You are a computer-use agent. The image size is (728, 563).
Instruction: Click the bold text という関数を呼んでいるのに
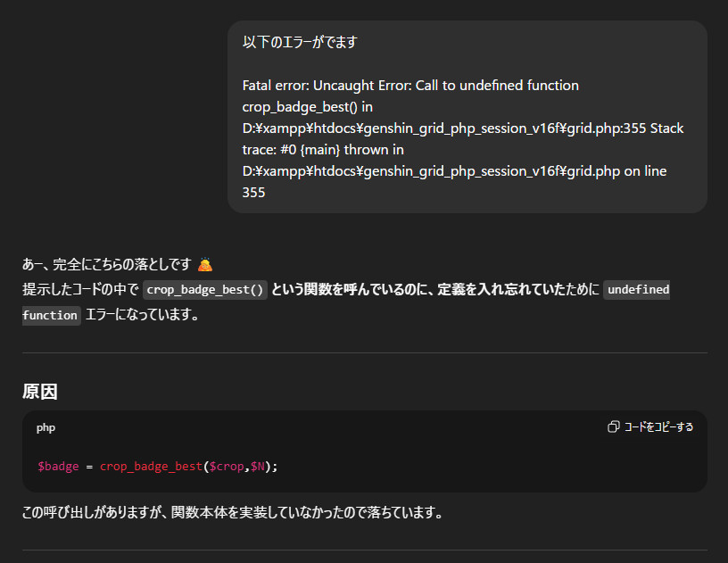(352, 290)
